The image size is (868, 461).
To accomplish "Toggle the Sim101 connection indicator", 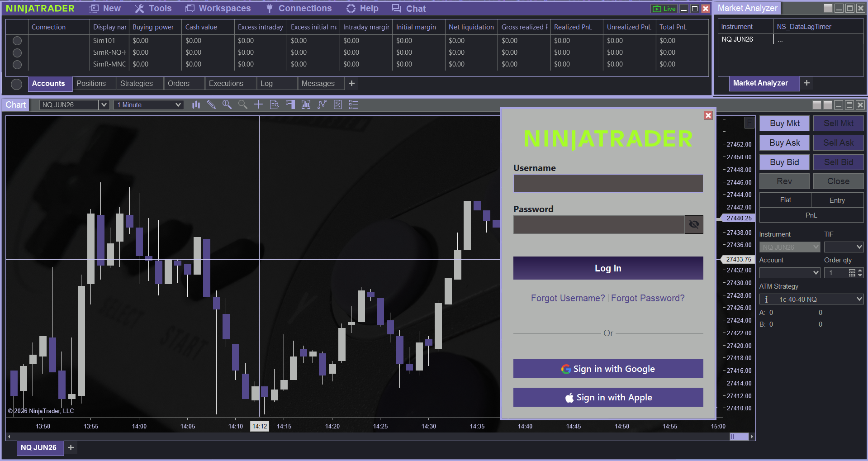I will coord(17,41).
